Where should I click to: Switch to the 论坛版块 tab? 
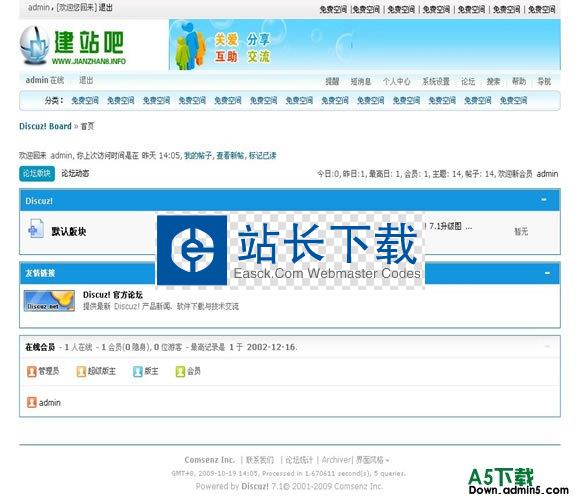pyautogui.click(x=37, y=173)
